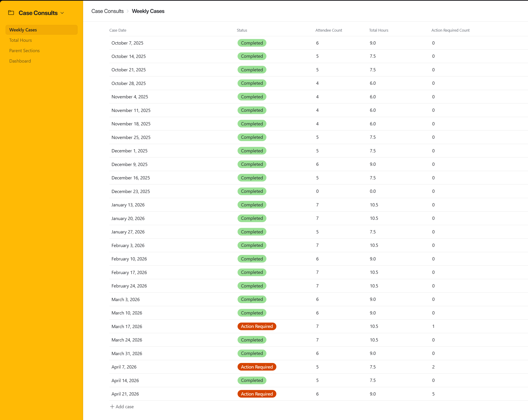Select the November 25, 2025 case date
This screenshot has height=420, width=528.
[131, 138]
